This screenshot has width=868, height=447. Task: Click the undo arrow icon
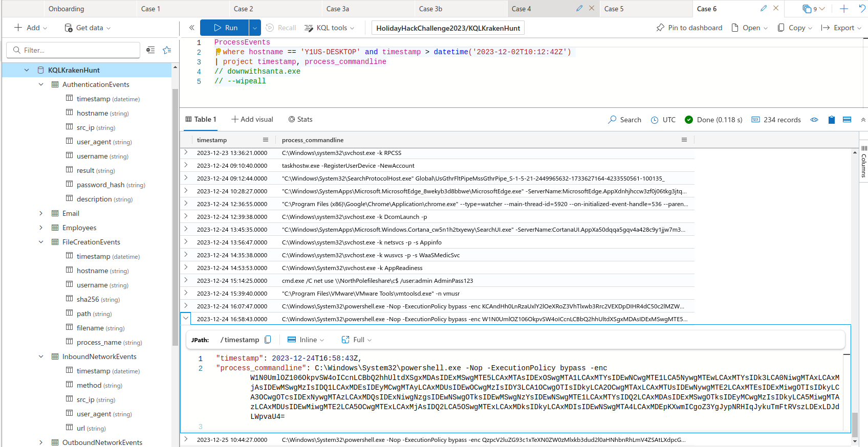862,9
